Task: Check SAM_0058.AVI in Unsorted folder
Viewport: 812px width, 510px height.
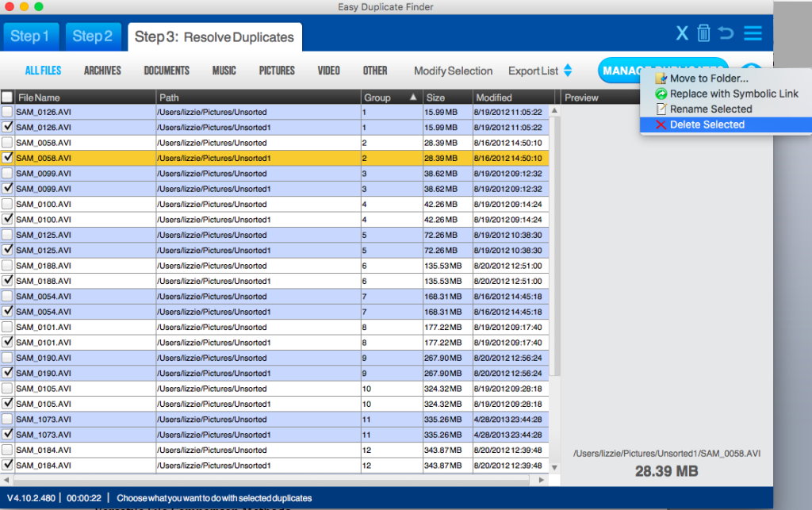Action: click(x=7, y=143)
